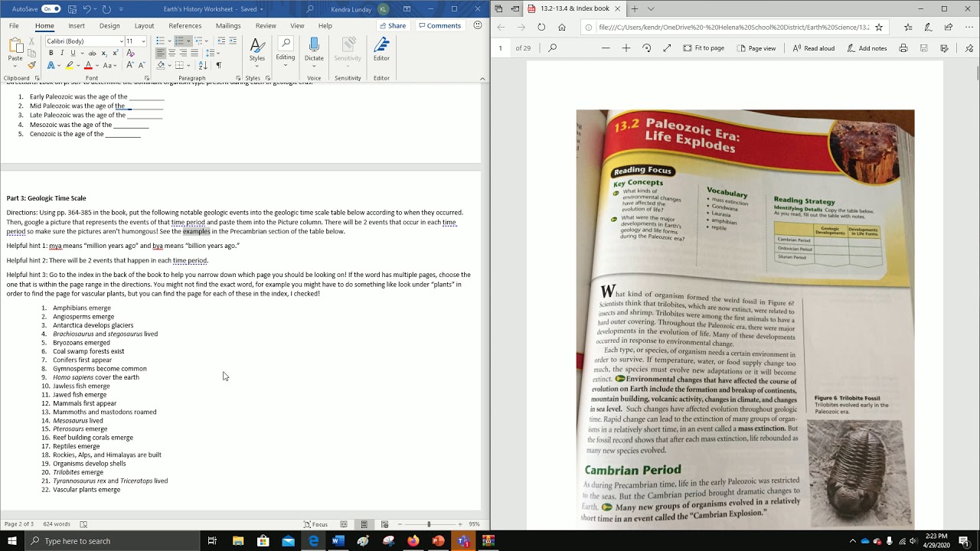980x551 pixels.
Task: Click the Share button in Word
Action: [393, 25]
